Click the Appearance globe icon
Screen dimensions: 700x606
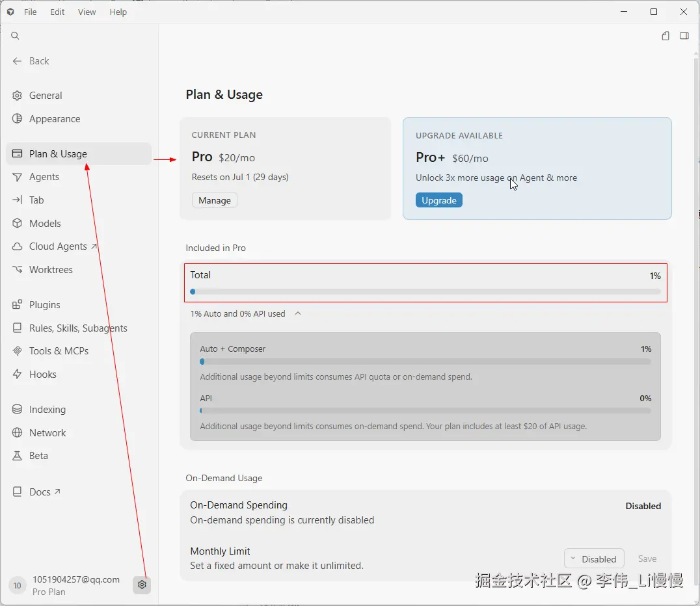17,119
